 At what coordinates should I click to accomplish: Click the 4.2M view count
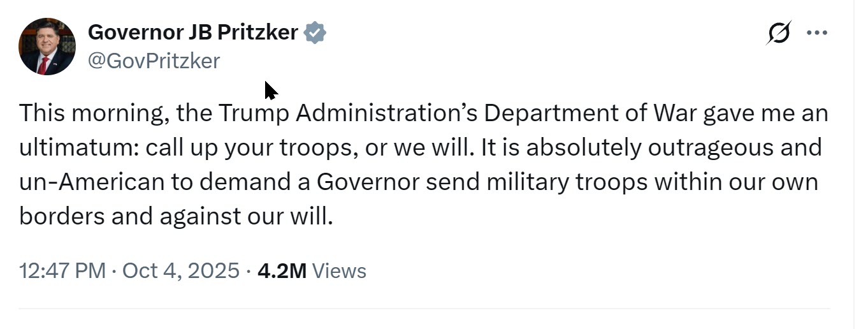coord(282,271)
